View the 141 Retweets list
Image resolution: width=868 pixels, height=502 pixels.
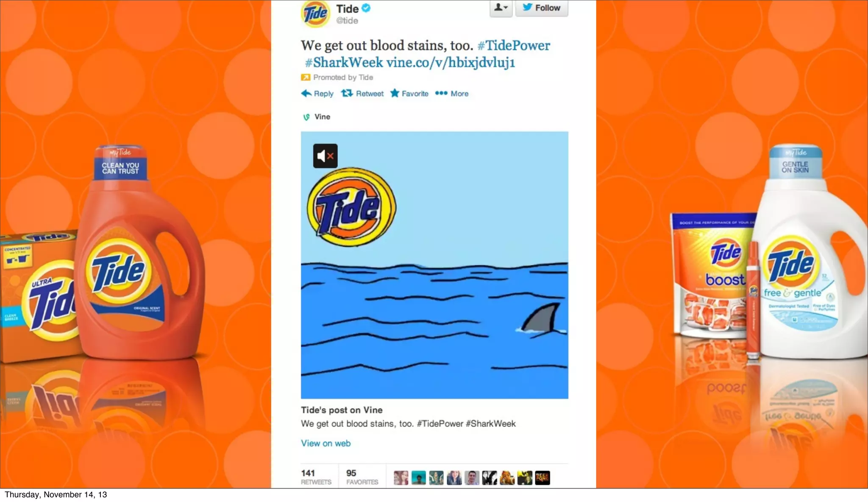pyautogui.click(x=316, y=477)
